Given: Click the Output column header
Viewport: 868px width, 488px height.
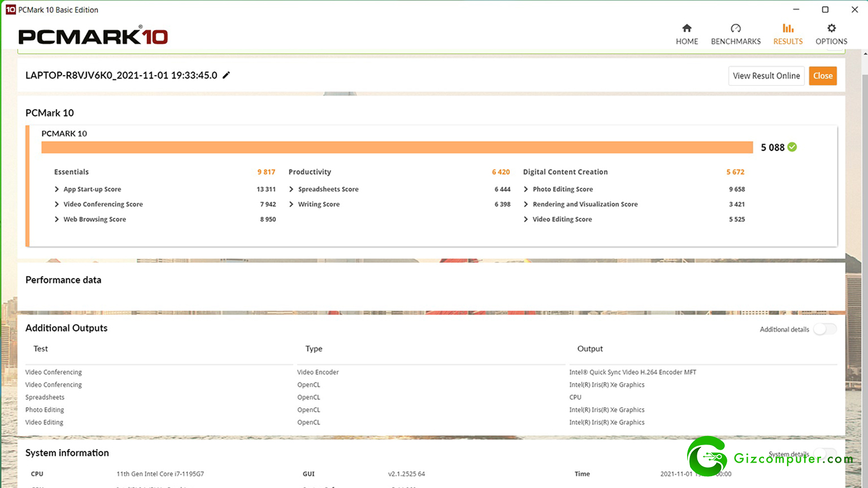Looking at the screenshot, I should tap(590, 349).
